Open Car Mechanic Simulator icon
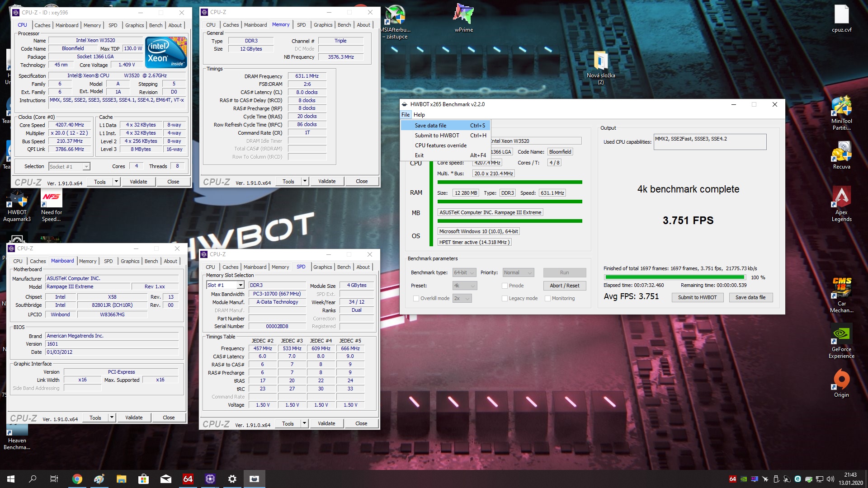This screenshot has width=868, height=488. click(x=841, y=295)
